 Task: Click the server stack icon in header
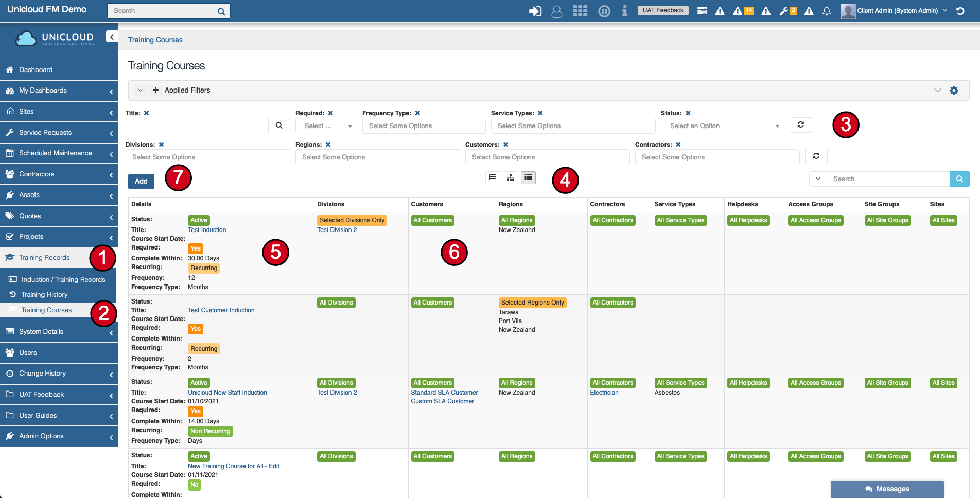[702, 11]
